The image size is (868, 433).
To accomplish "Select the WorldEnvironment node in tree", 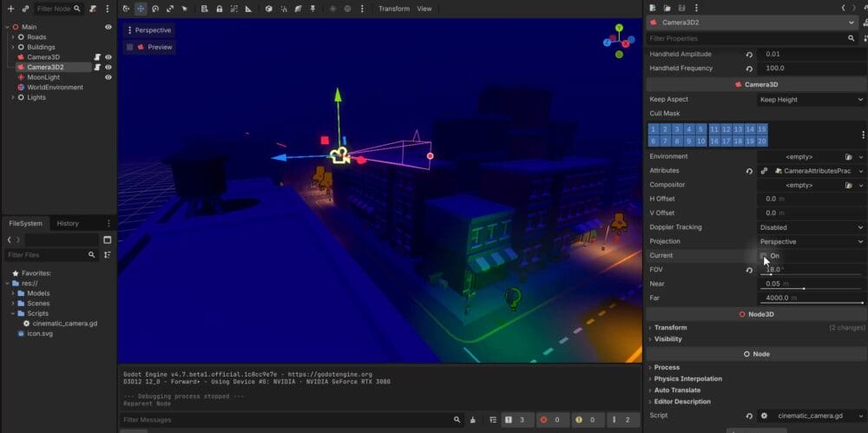I will pos(56,88).
